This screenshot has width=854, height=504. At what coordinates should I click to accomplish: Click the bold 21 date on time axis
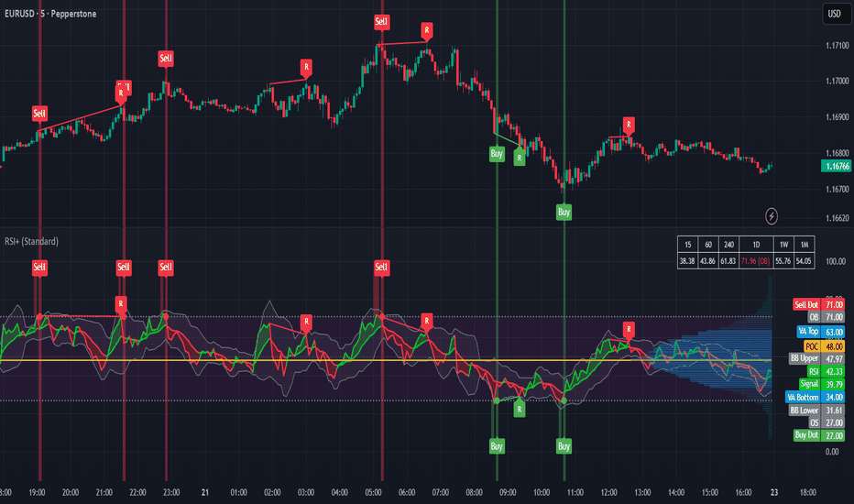tap(204, 493)
